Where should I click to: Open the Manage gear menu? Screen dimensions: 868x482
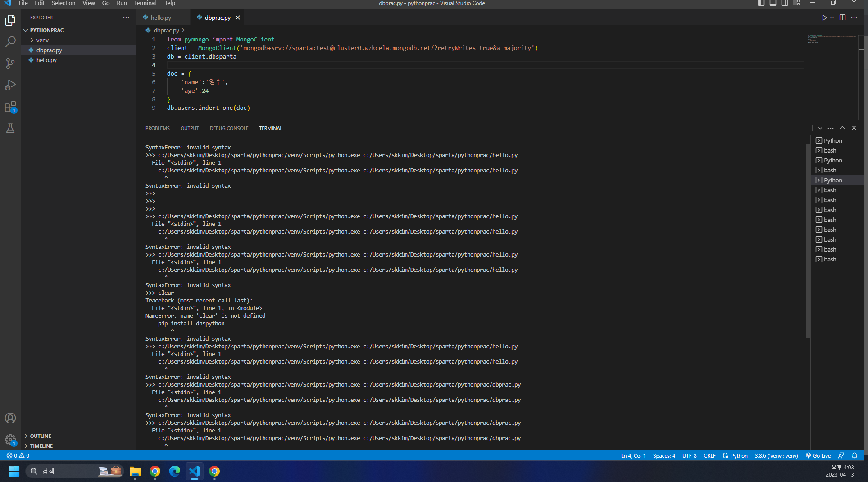click(x=10, y=440)
